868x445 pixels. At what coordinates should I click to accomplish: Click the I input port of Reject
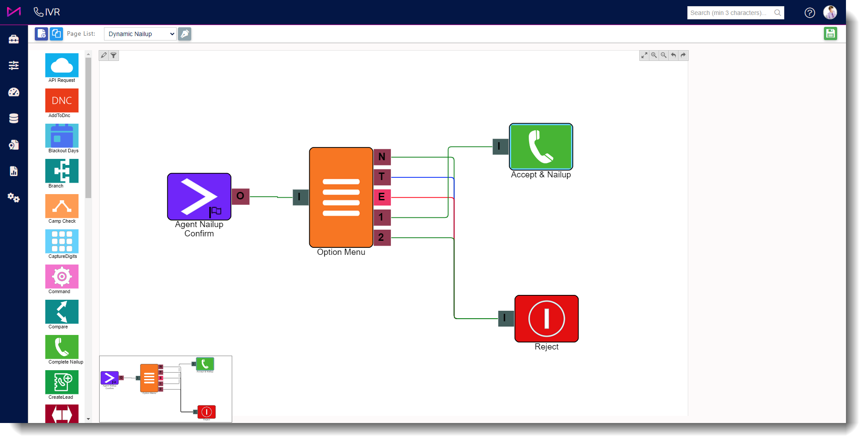click(506, 318)
